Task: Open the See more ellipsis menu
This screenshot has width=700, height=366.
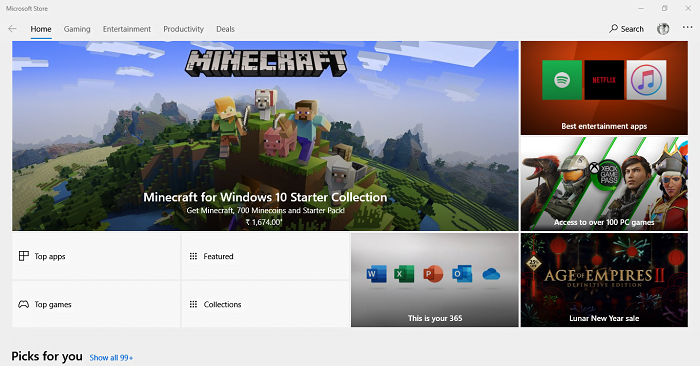Action: click(x=688, y=28)
